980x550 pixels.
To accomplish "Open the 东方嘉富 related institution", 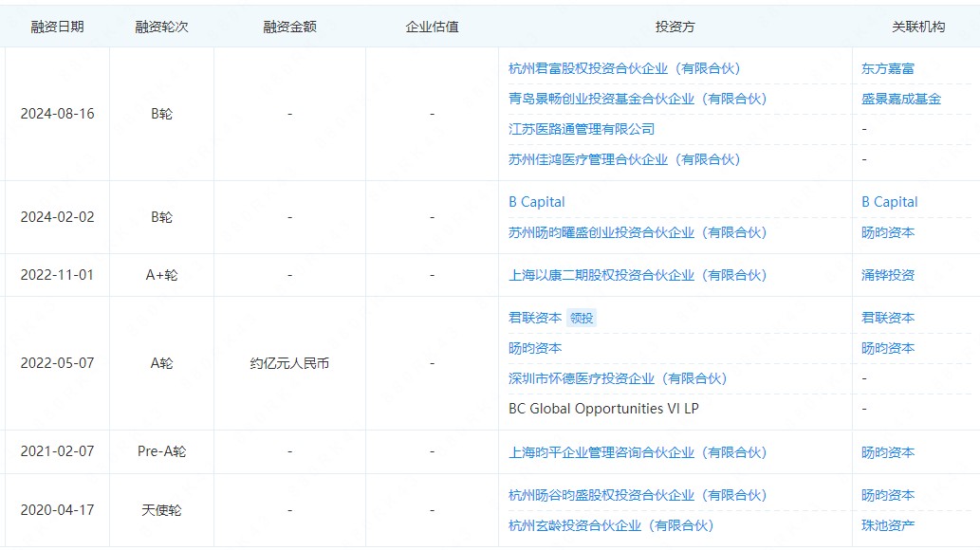I will point(888,68).
